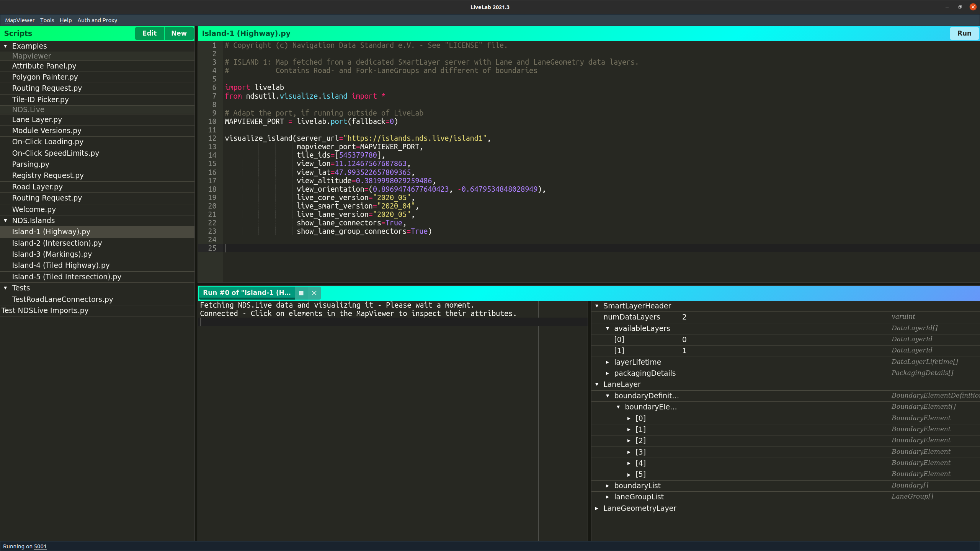Expand the layerLifetime node
The height and width of the screenshot is (551, 980).
(x=608, y=362)
